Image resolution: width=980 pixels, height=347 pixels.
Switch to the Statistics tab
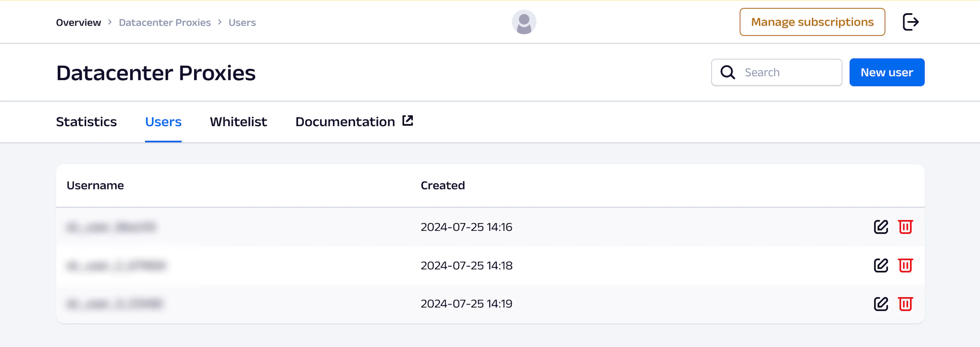86,122
